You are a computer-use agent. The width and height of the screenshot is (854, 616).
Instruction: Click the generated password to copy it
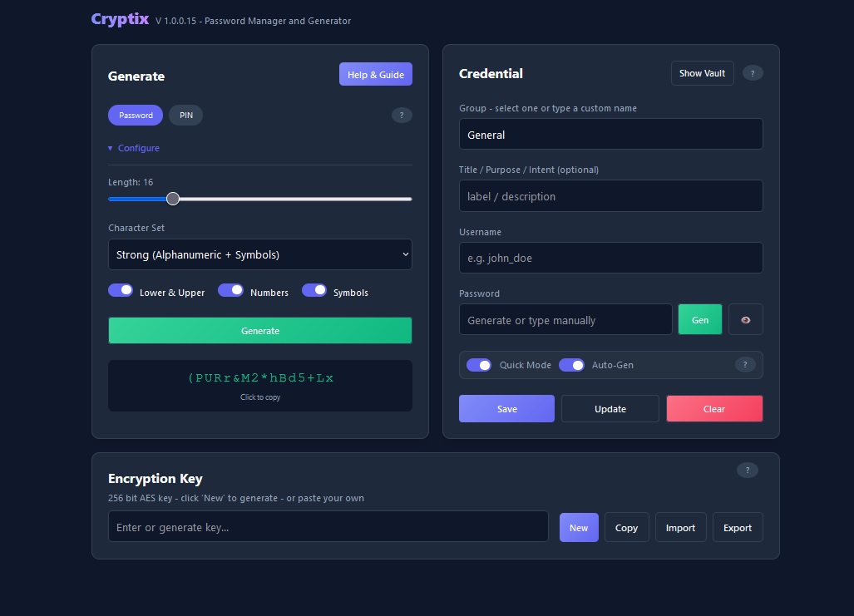(x=259, y=377)
